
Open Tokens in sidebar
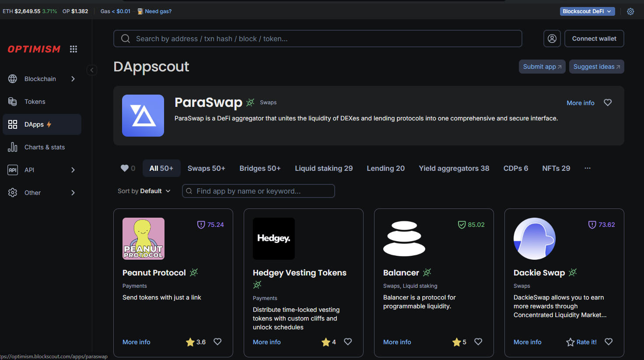pyautogui.click(x=42, y=102)
